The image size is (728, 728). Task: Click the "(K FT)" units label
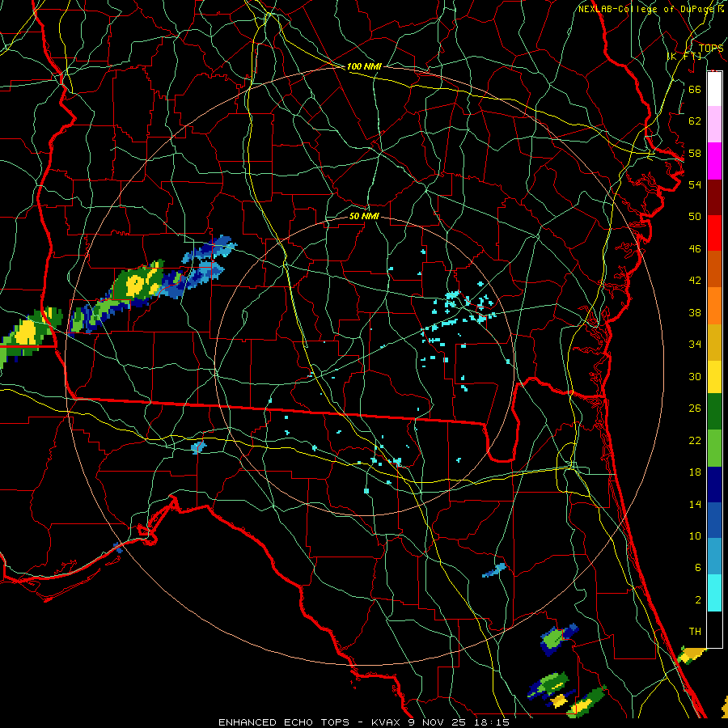pos(684,56)
